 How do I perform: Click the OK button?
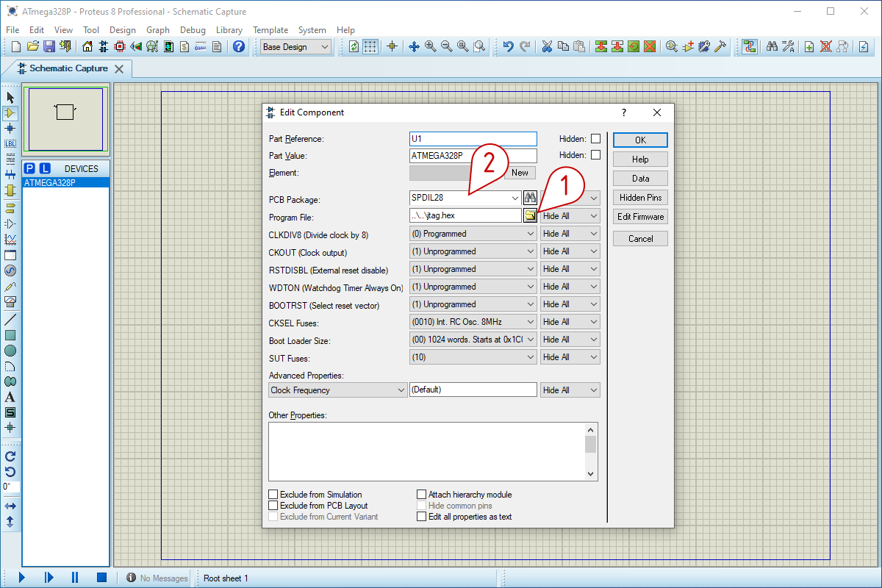tap(640, 140)
